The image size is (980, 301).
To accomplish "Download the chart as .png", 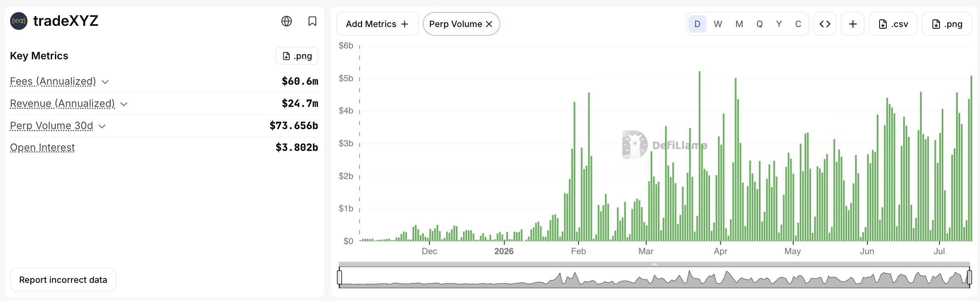I will click(947, 24).
